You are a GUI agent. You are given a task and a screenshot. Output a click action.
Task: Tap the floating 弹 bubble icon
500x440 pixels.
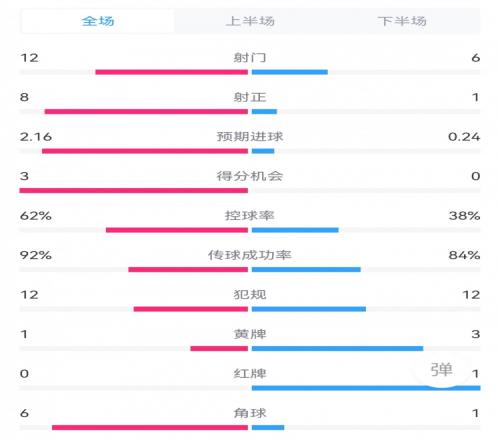tap(442, 370)
